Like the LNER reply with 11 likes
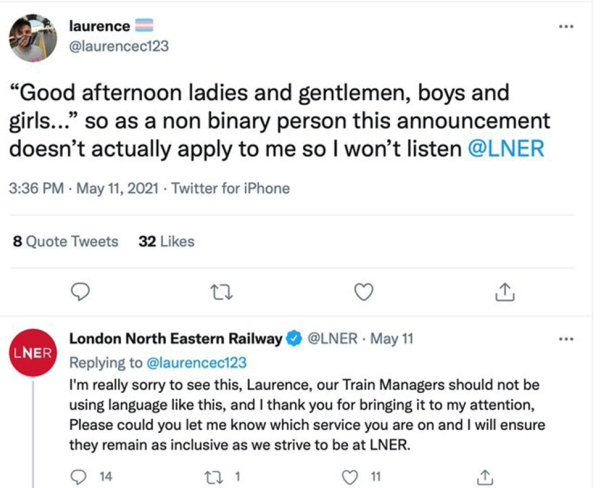Viewport: 609px width, 488px height. (350, 477)
